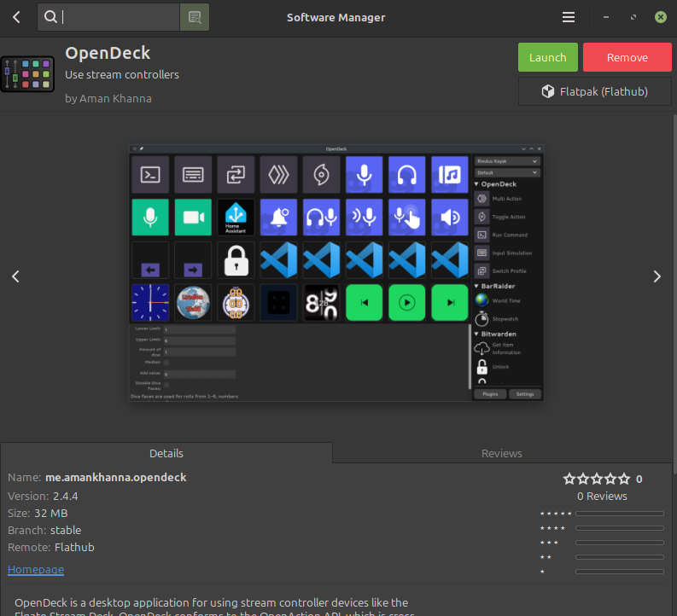This screenshot has width=677, height=616.
Task: Minimize the Software Manager window
Action: tap(606, 17)
